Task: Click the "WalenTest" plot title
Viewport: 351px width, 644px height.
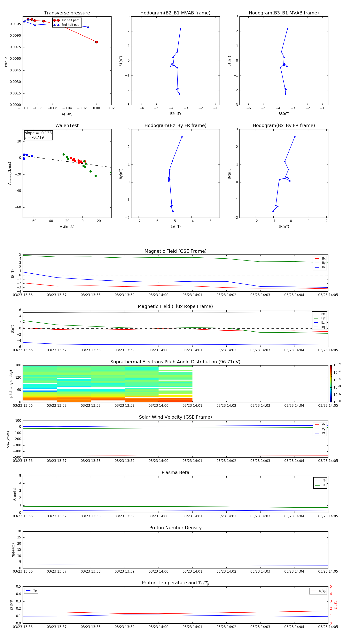Action: (x=67, y=125)
